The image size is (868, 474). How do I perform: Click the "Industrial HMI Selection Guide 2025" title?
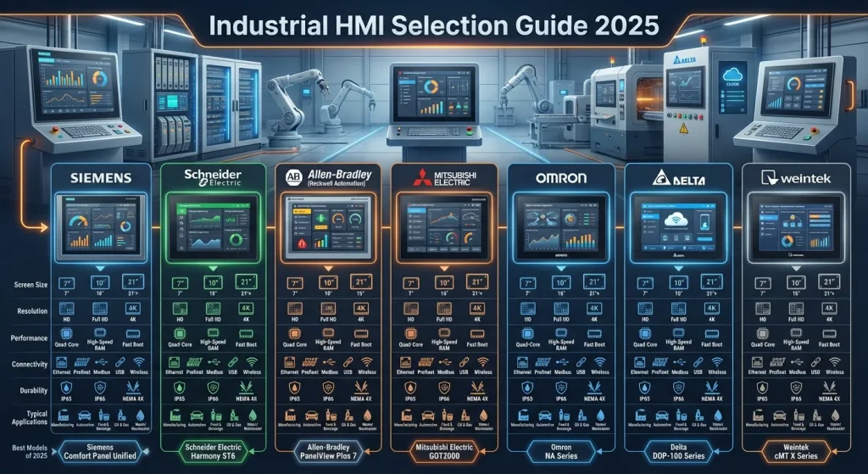434,25
